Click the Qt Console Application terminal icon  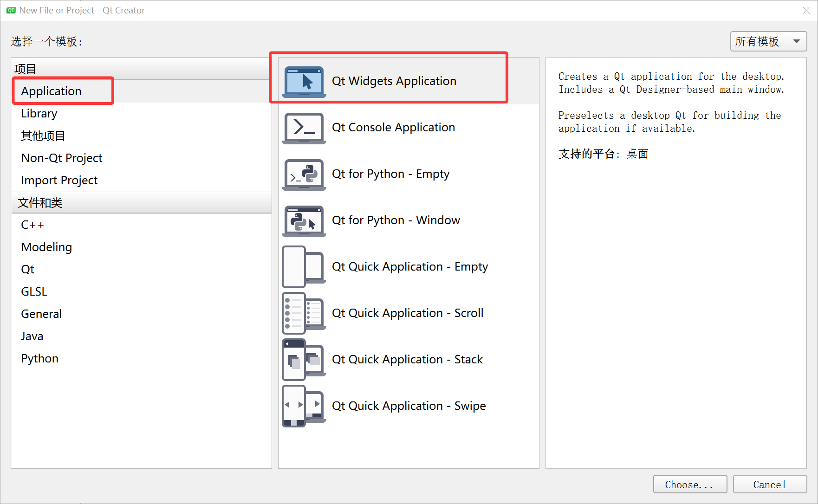tap(304, 128)
